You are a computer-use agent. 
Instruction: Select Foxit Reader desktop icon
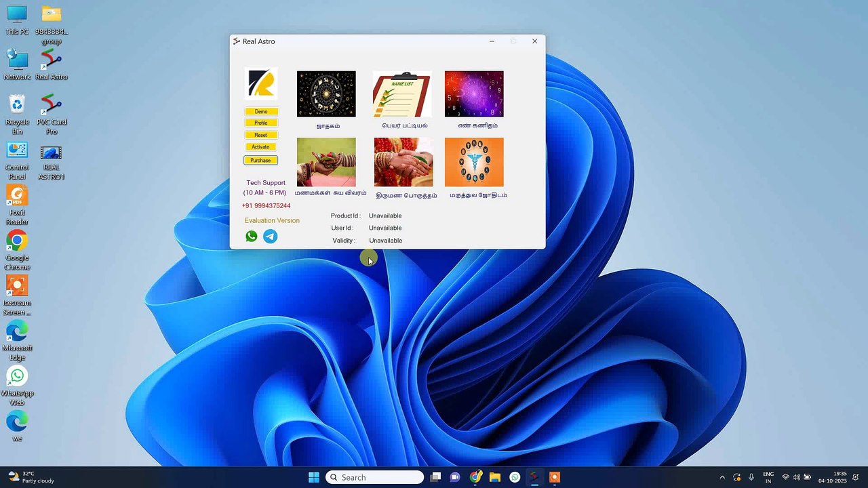pos(17,206)
